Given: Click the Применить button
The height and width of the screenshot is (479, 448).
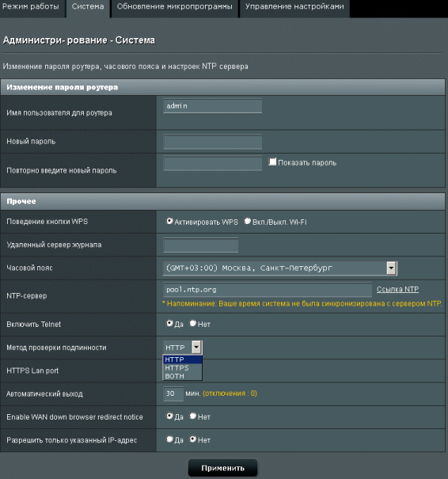Looking at the screenshot, I should pyautogui.click(x=222, y=468).
